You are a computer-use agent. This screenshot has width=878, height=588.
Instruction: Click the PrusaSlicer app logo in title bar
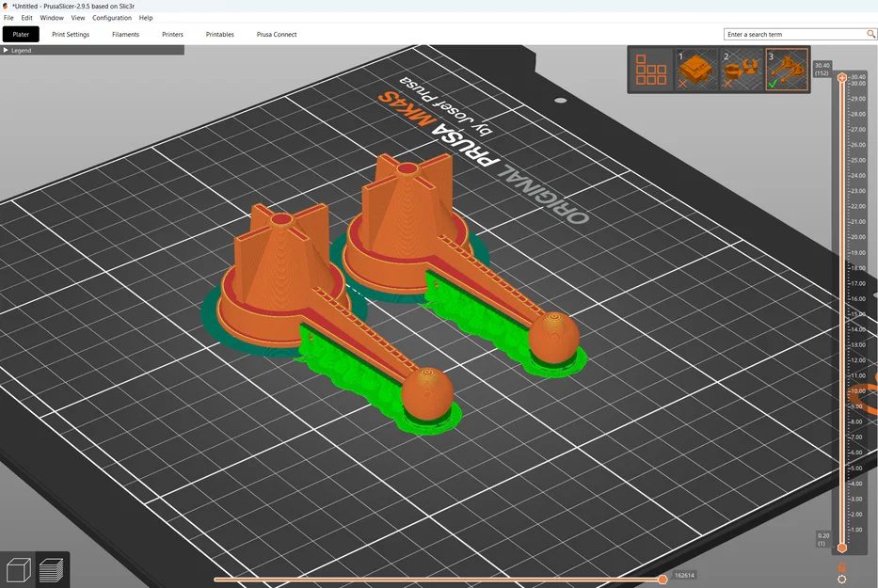(x=6, y=6)
